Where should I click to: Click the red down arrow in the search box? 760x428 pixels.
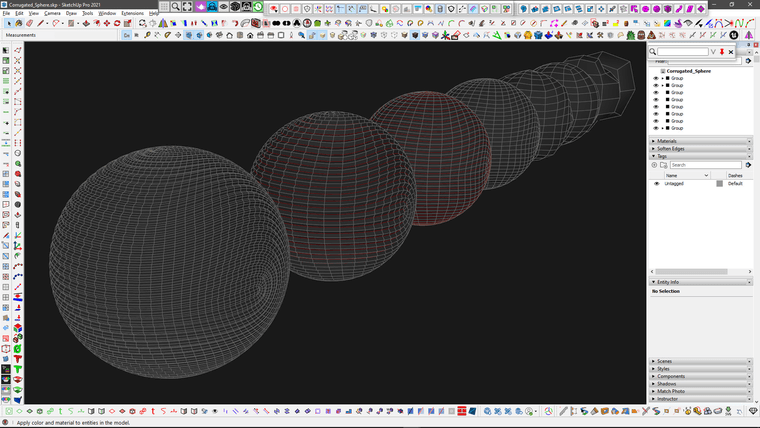(722, 51)
